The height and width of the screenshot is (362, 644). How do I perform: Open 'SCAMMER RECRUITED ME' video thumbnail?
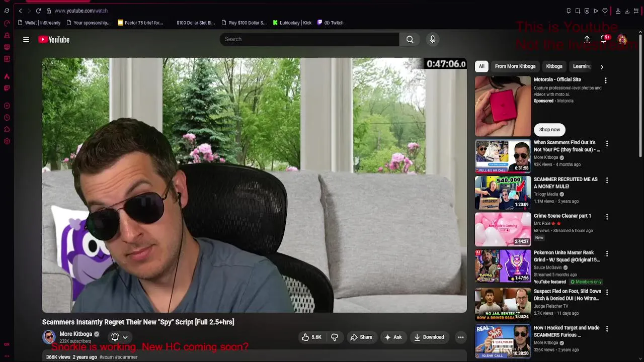[x=503, y=193]
